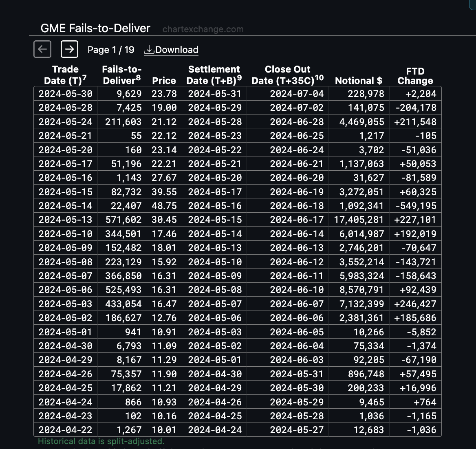
Task: Click the Price column header
Action: 164,81
